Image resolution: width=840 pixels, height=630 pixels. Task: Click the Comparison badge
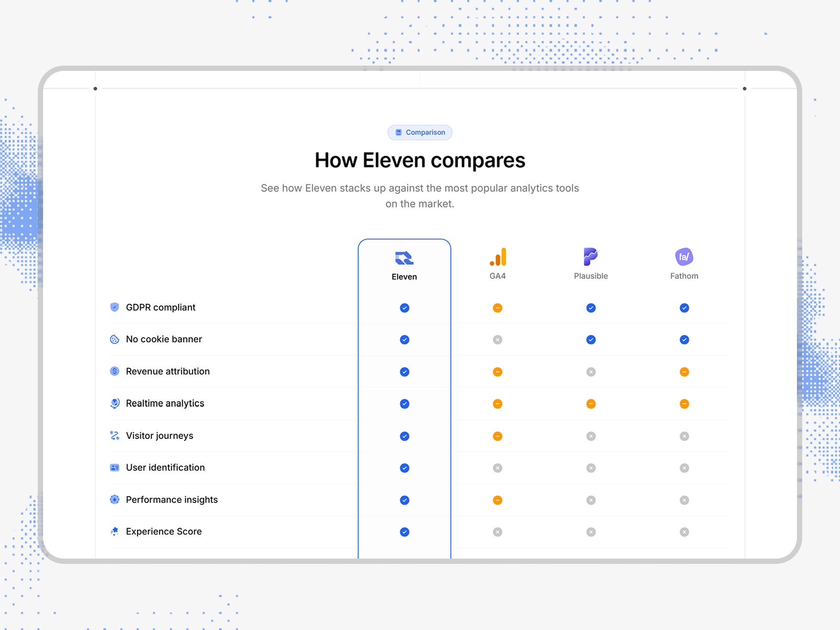click(420, 132)
